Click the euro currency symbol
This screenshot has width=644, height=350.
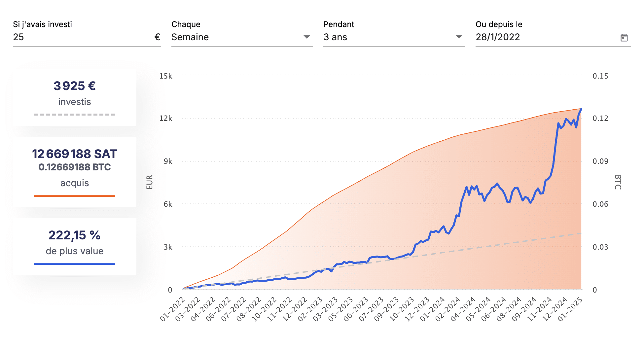tap(157, 37)
